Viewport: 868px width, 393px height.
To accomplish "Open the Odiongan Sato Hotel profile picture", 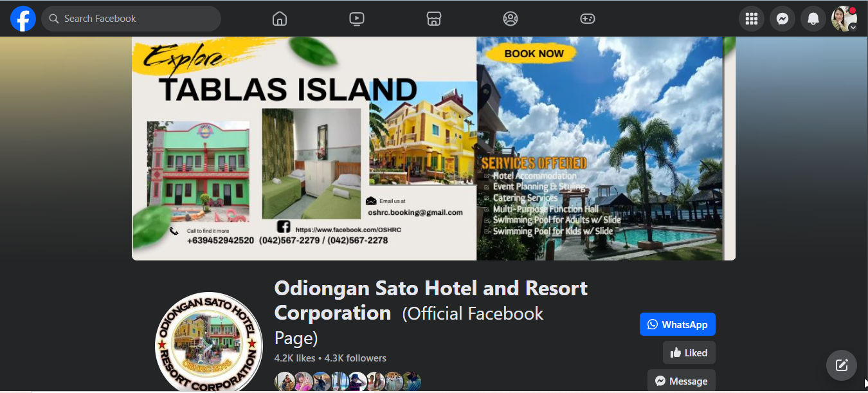I will pos(209,343).
